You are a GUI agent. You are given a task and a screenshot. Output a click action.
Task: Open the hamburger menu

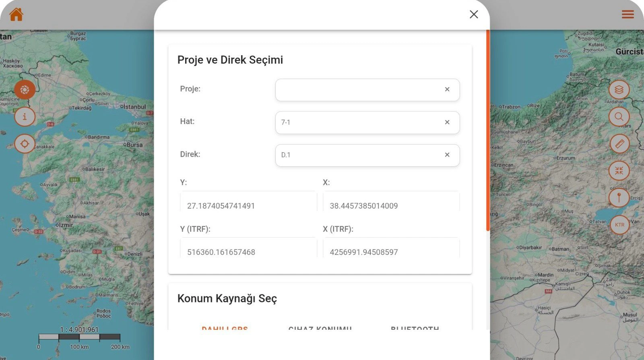coord(627,14)
